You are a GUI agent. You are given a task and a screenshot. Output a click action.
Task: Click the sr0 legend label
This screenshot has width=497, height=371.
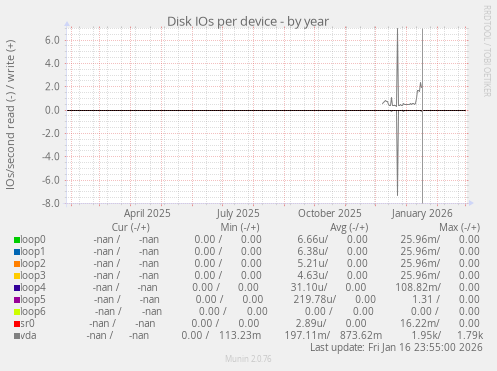pyautogui.click(x=27, y=323)
